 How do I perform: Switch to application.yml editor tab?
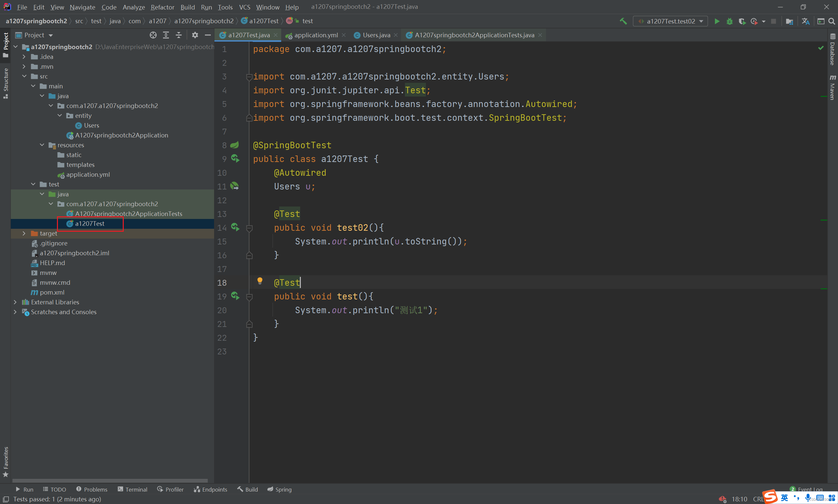(x=316, y=35)
